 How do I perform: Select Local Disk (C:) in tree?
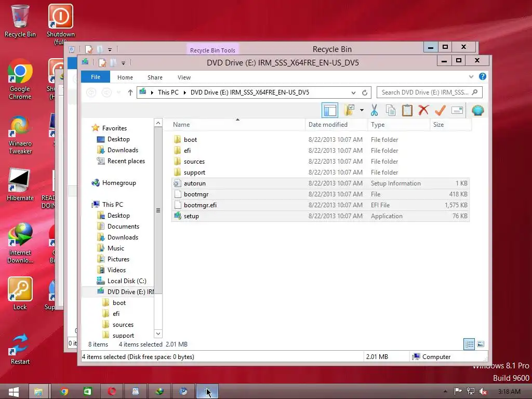[x=127, y=281]
